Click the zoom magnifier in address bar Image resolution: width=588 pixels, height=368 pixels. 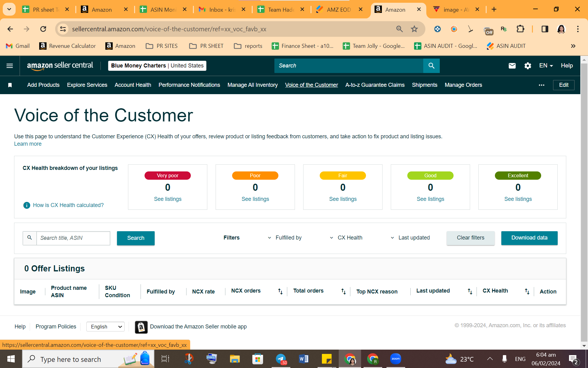[x=399, y=29]
